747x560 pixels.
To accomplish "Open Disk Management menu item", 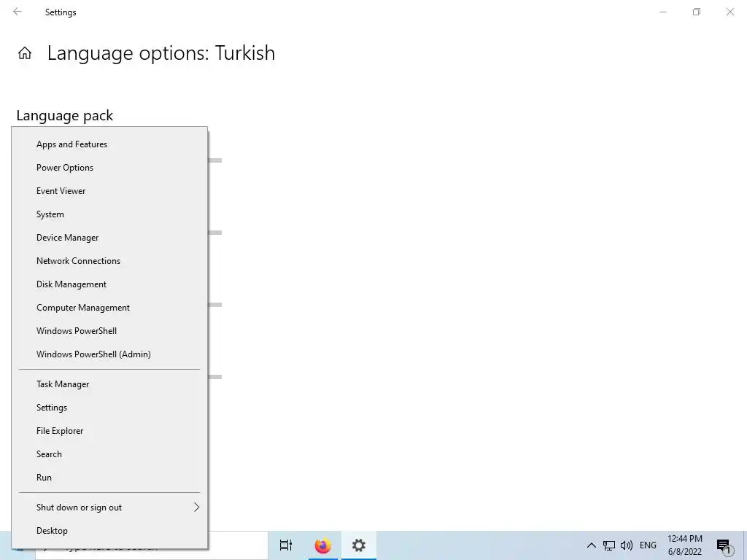I will pos(109,284).
